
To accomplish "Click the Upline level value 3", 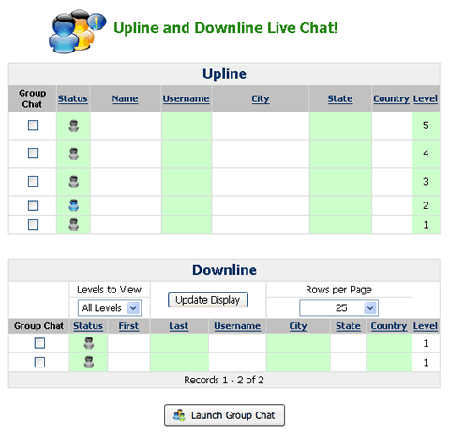I will pyautogui.click(x=426, y=182).
